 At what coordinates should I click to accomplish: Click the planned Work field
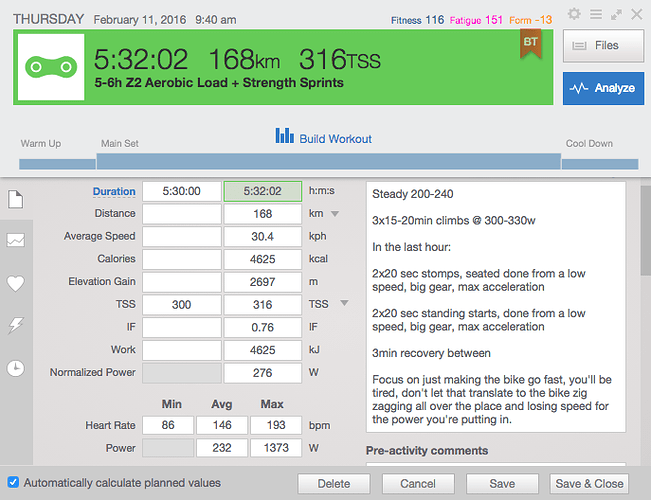181,350
